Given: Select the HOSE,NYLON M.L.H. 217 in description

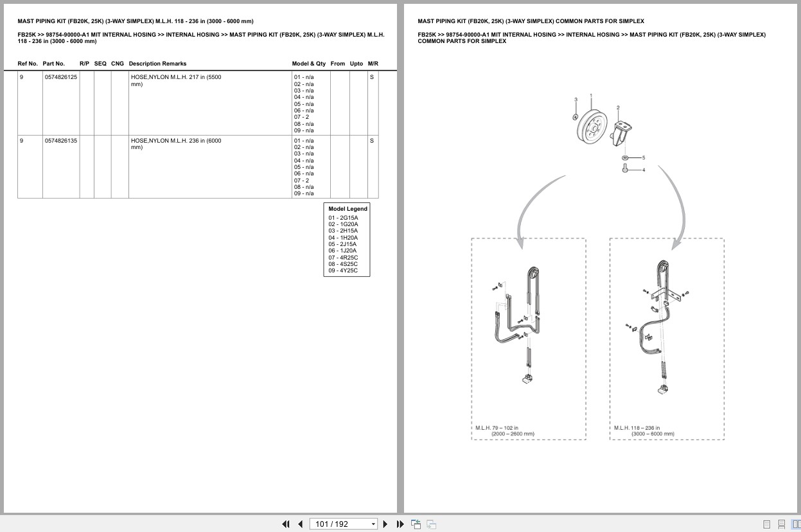Looking at the screenshot, I should [x=176, y=80].
